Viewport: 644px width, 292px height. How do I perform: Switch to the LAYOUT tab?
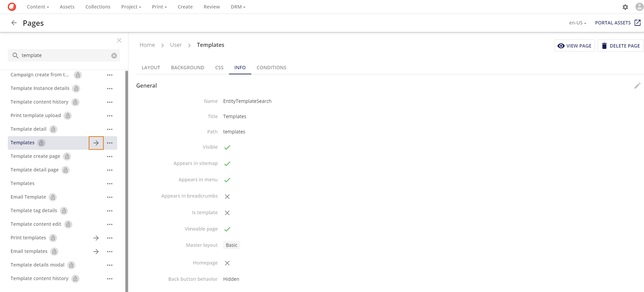point(151,68)
